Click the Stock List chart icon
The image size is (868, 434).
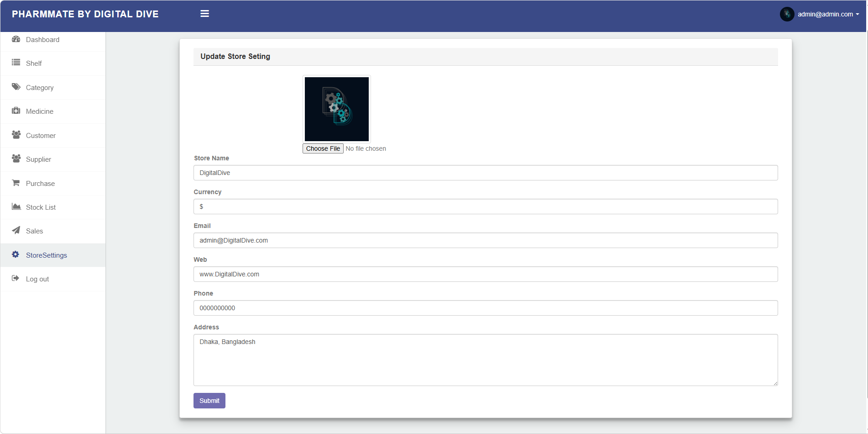tap(16, 206)
